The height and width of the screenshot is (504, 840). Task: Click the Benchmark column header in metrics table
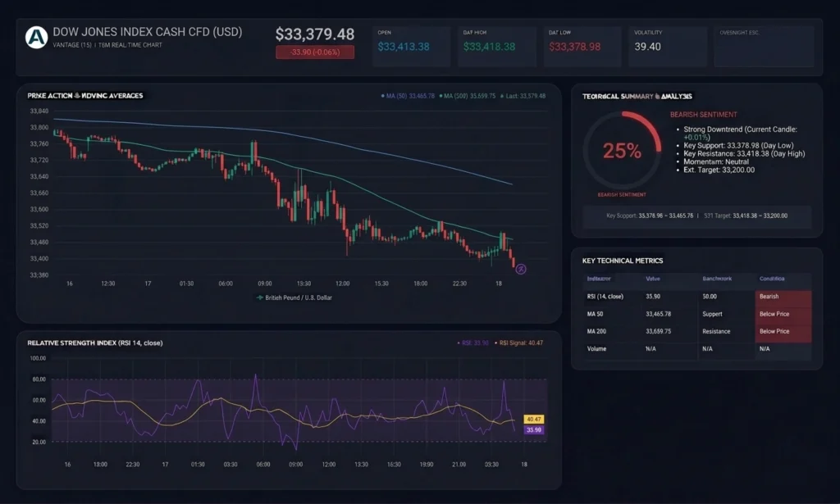717,279
